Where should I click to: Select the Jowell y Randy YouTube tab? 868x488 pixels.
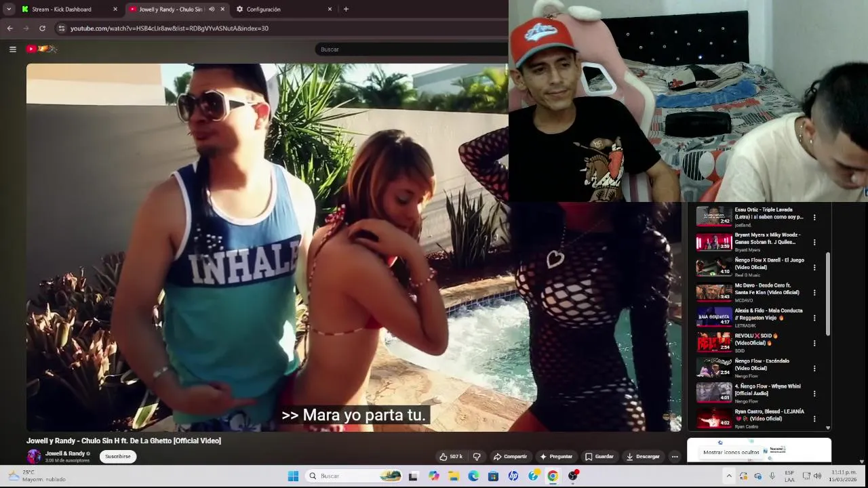coord(171,9)
